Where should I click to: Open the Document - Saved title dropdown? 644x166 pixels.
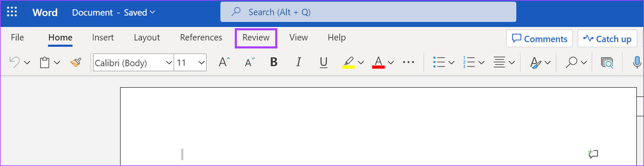point(113,12)
